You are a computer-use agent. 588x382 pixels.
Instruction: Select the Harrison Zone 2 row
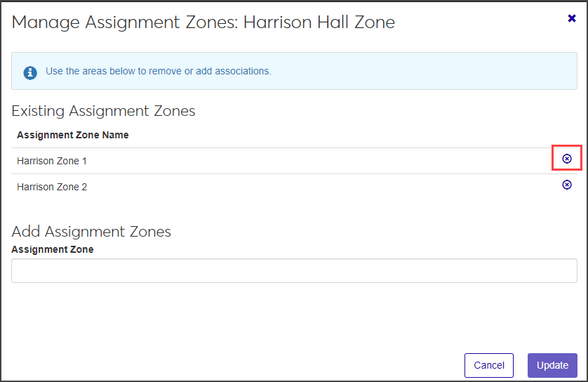tap(52, 187)
